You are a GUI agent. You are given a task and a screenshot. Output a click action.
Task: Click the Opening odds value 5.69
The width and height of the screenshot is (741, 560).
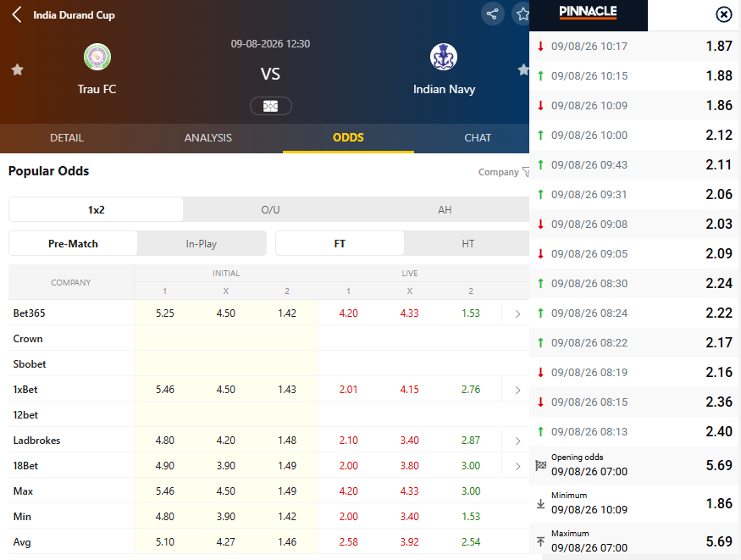tap(719, 465)
